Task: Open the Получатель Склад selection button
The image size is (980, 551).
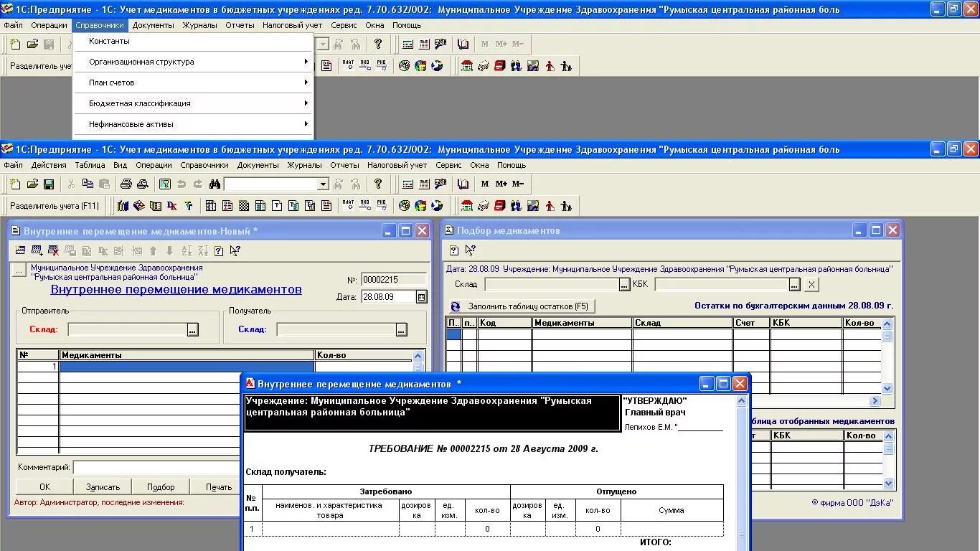Action: (x=401, y=330)
